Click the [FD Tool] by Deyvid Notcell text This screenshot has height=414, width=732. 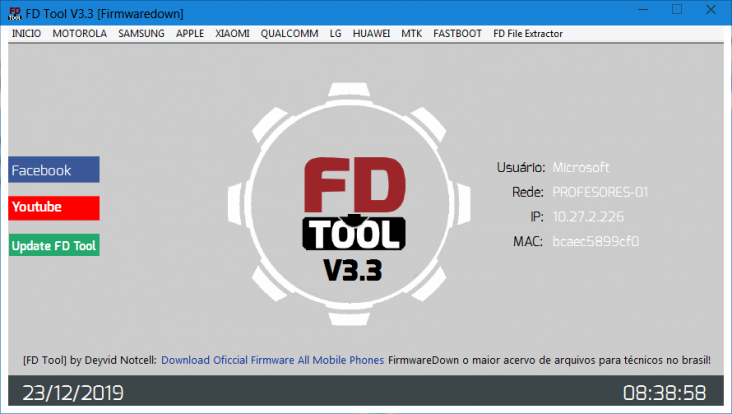tap(90, 360)
